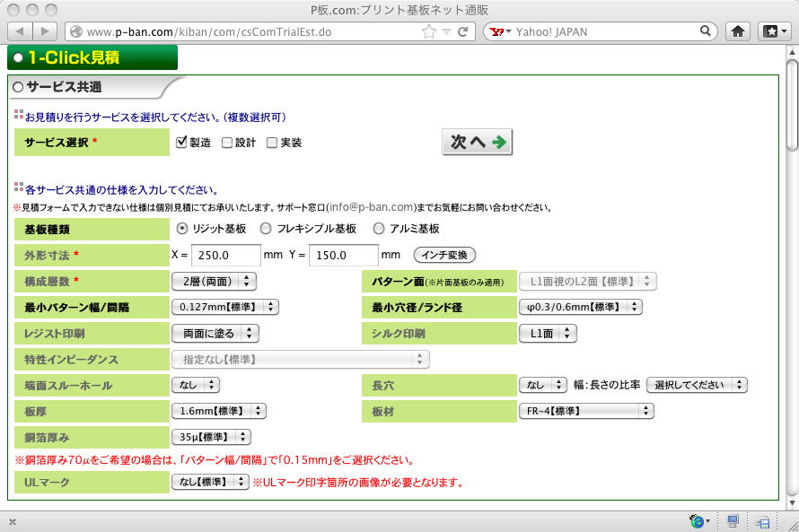Open the ULマーク dropdown showing なし

210,482
